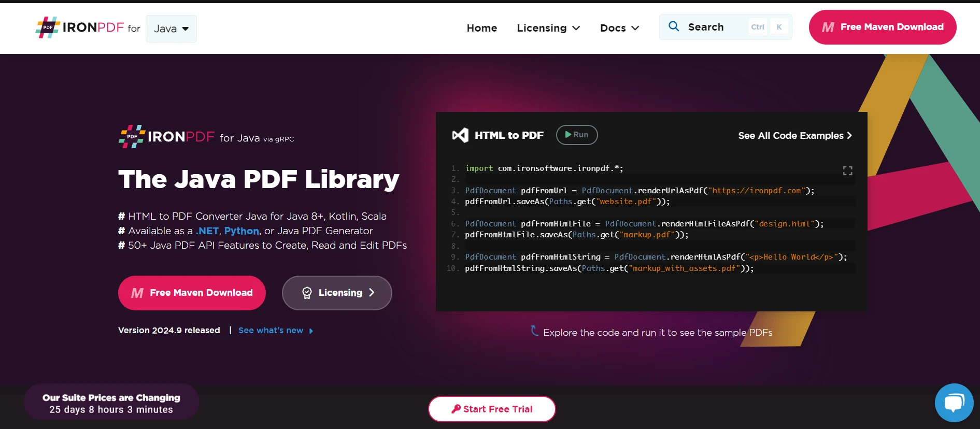Image resolution: width=980 pixels, height=429 pixels.
Task: Click the hero Free Maven Download button
Action: pos(192,293)
